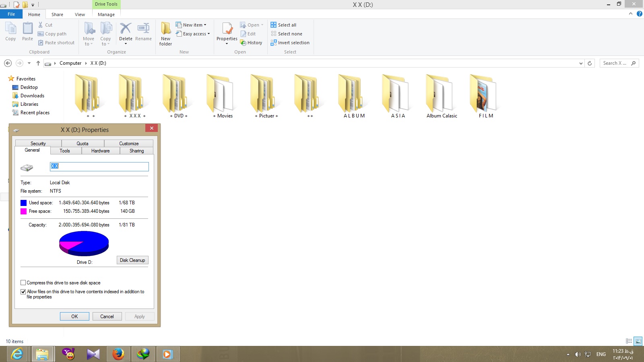Click the Search box

619,63
